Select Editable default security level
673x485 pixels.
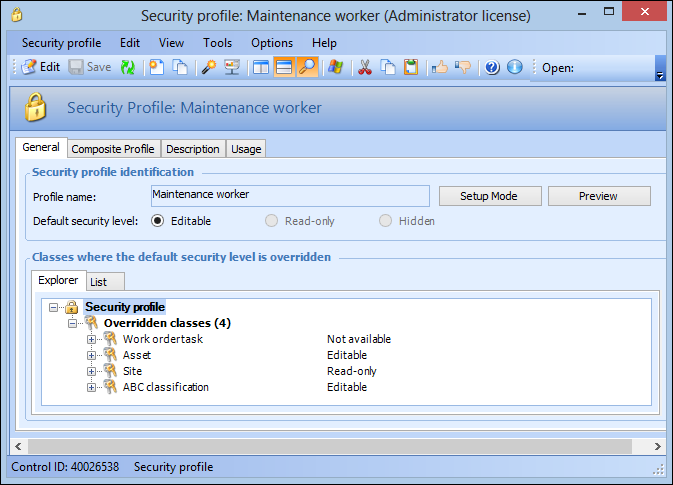point(158,221)
